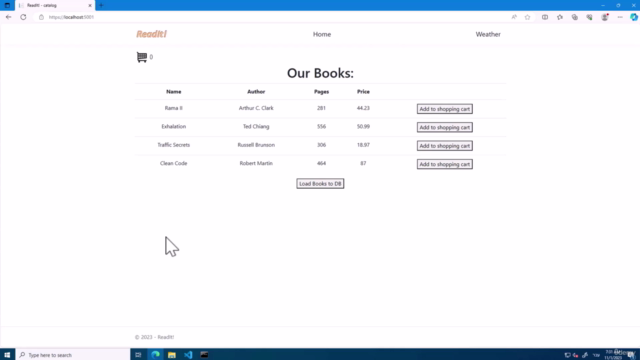Click the Price column header

click(363, 92)
